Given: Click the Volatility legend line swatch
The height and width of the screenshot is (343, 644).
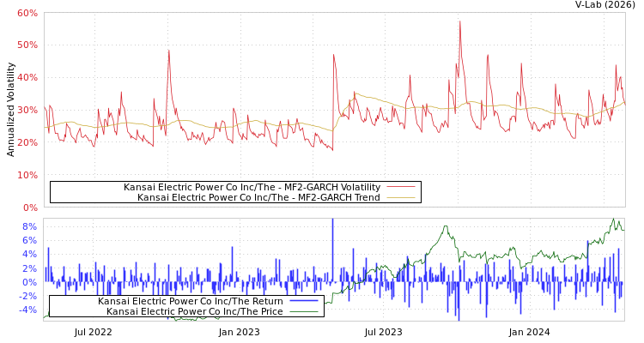Looking at the screenshot, I should pyautogui.click(x=400, y=187).
